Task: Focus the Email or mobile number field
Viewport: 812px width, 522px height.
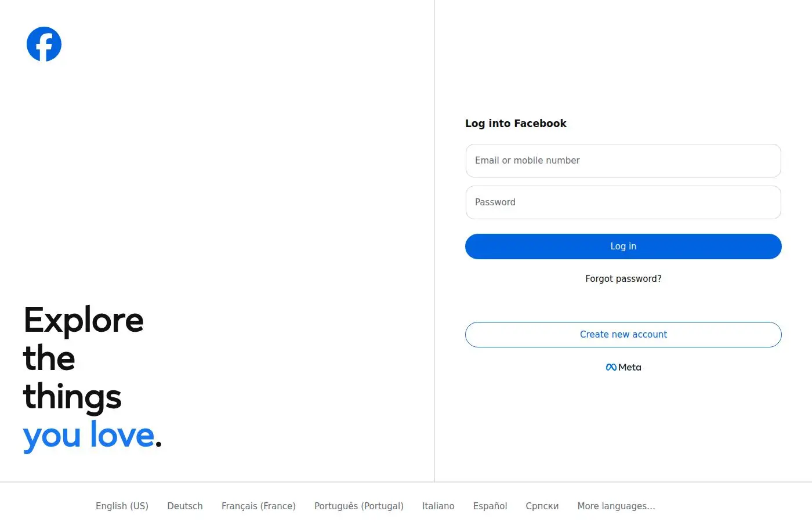Action: (x=623, y=161)
